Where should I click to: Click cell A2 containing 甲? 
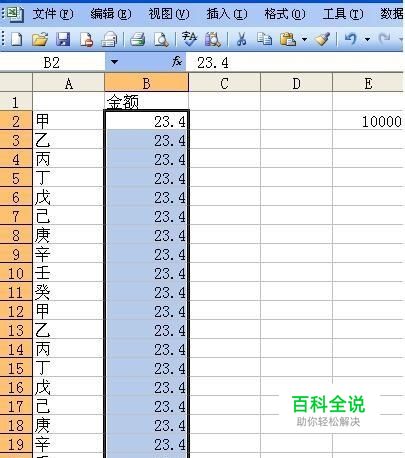pos(68,121)
